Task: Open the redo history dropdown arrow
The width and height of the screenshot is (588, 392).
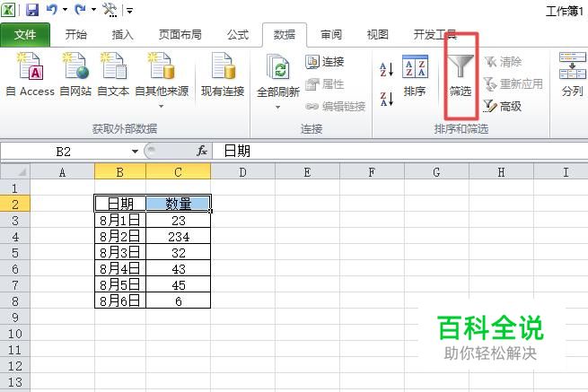Action: tap(93, 9)
